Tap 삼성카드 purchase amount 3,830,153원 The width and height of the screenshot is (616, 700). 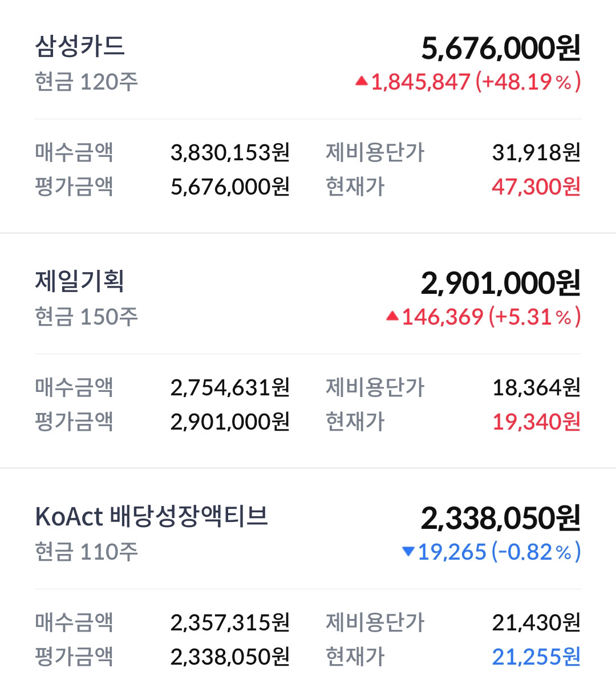coord(230,152)
